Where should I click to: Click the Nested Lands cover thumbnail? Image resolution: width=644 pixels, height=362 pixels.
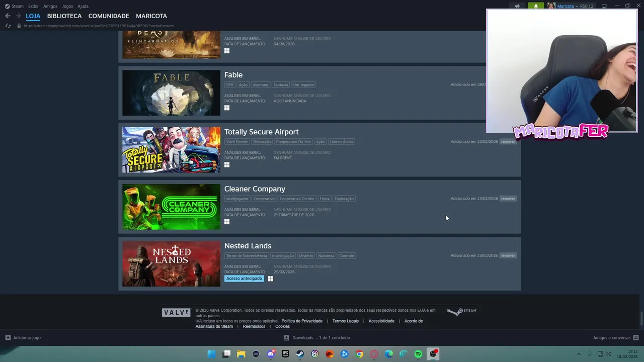click(171, 264)
